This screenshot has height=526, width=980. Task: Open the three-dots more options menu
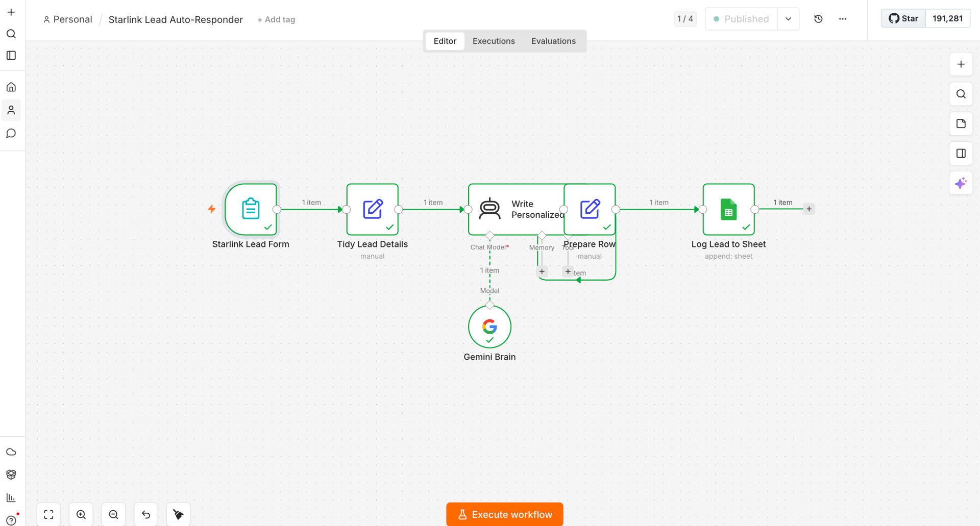[x=843, y=19]
